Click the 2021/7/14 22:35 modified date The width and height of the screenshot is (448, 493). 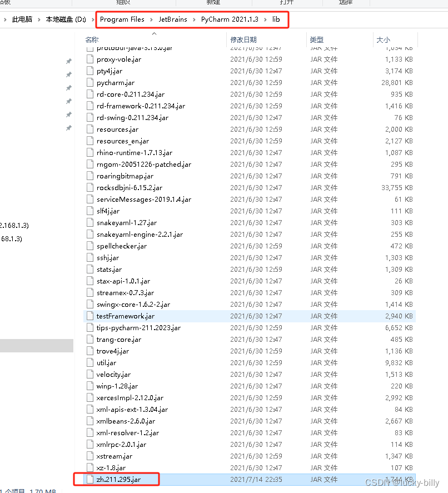click(x=256, y=479)
